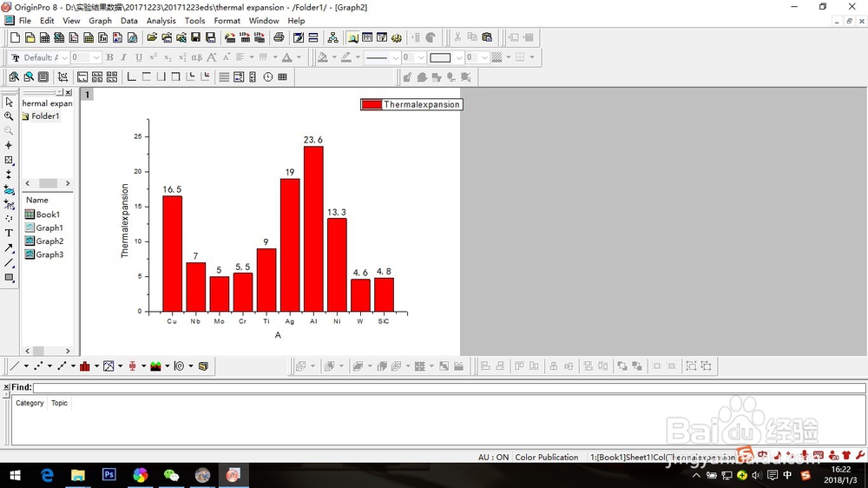Expand the font color dropdown arrow
868x488 pixels.
(x=299, y=57)
